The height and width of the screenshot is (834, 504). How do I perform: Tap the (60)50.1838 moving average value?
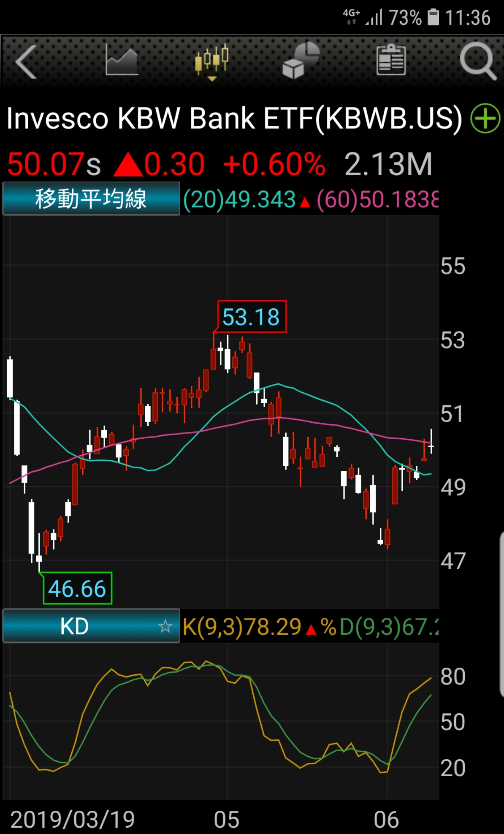(378, 199)
